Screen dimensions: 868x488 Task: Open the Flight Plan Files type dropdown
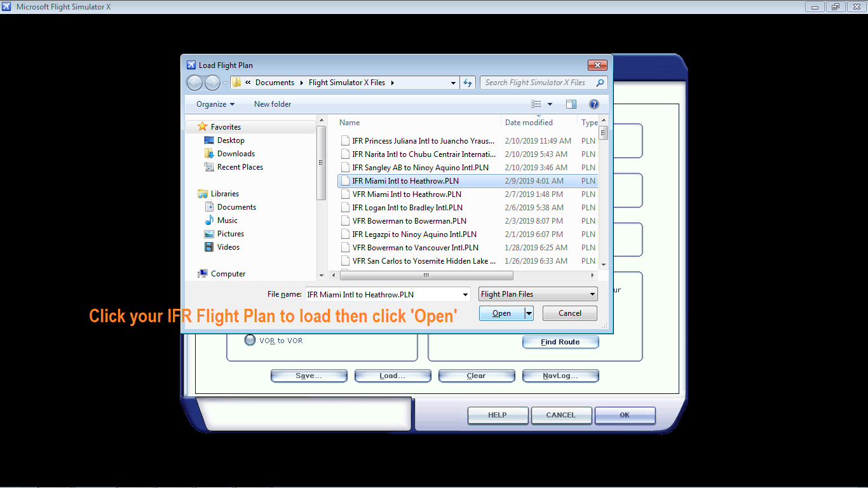click(x=538, y=294)
